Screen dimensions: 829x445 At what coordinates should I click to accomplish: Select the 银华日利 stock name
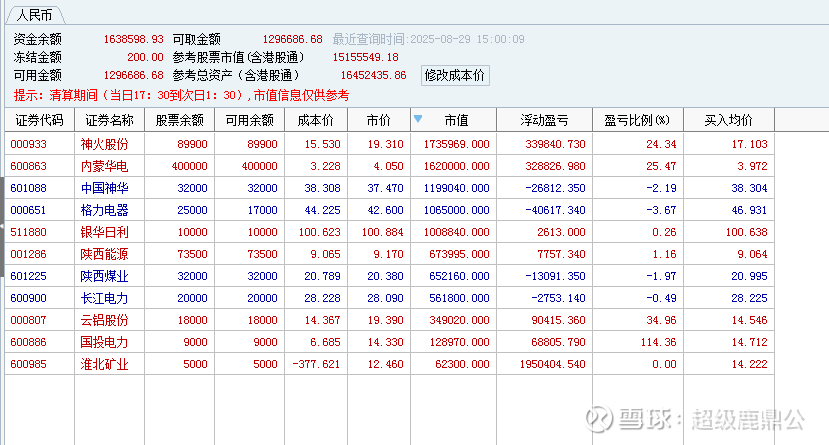[x=104, y=232]
